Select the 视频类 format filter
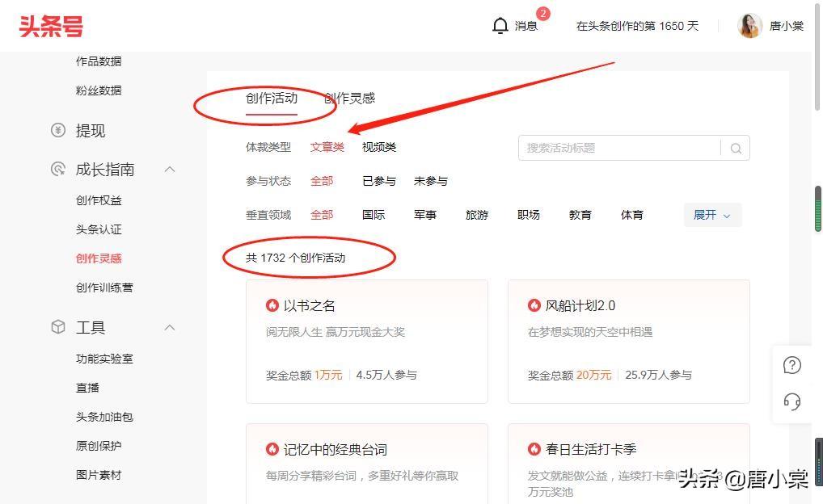Image resolution: width=823 pixels, height=504 pixels. (379, 147)
